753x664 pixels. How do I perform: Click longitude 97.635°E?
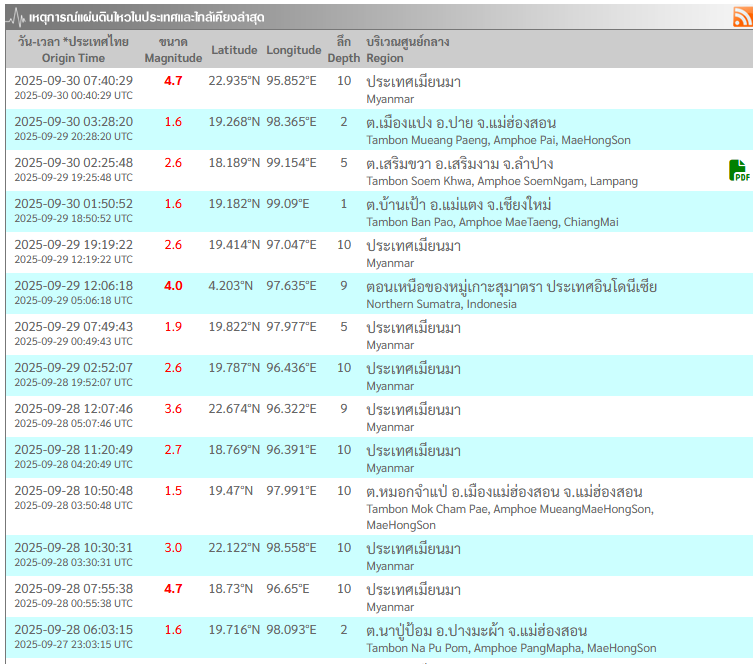(x=291, y=286)
